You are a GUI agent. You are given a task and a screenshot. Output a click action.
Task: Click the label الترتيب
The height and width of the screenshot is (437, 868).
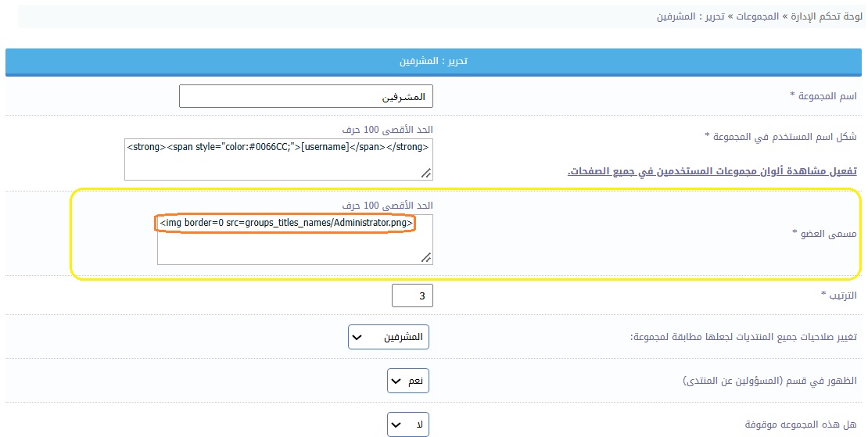pyautogui.click(x=838, y=296)
